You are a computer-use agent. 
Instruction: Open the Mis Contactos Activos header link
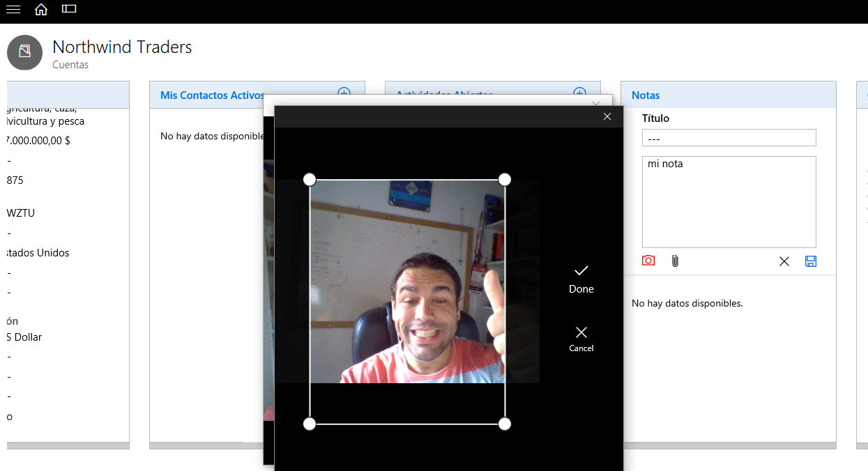pos(212,95)
